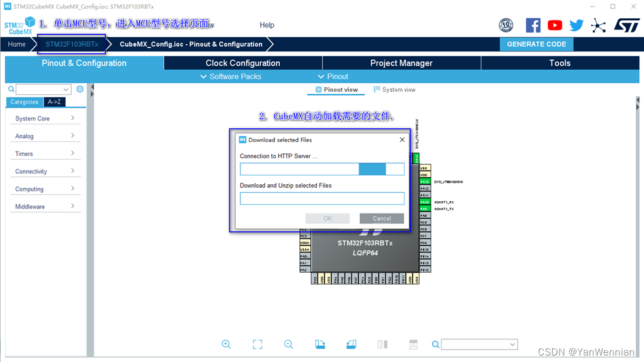The height and width of the screenshot is (362, 644).
Task: Zoom out of the pinout view
Action: click(289, 344)
